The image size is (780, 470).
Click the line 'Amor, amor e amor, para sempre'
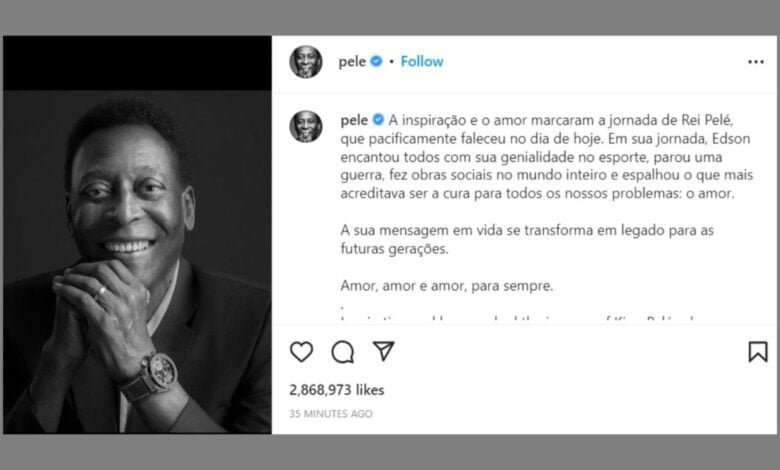coord(447,286)
